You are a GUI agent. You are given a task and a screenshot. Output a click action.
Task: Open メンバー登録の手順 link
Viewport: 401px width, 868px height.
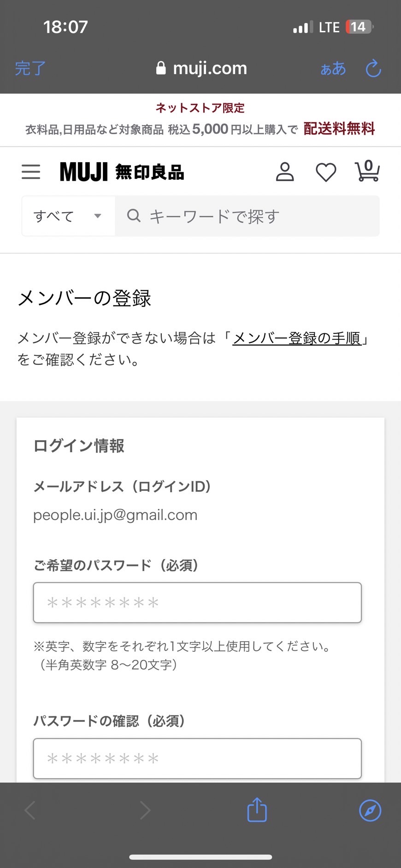tap(297, 338)
